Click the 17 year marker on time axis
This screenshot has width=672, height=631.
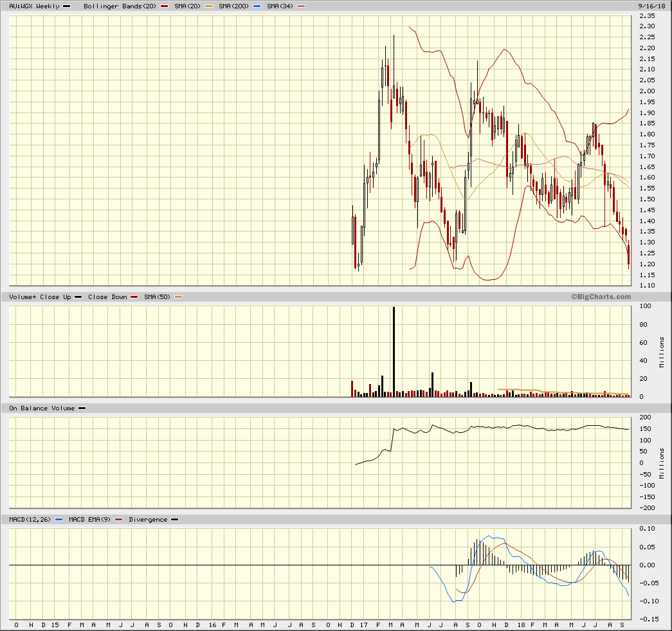[364, 625]
